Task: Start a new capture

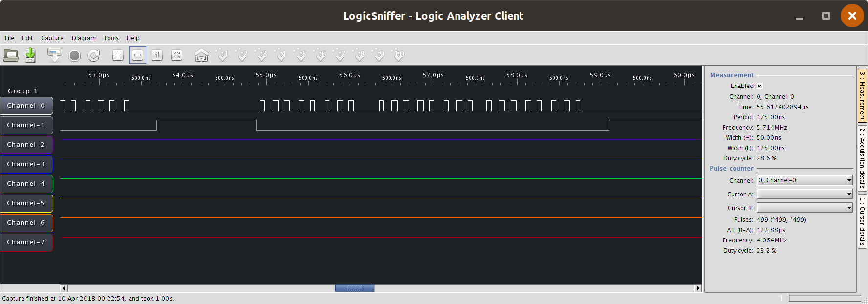Action: click(x=54, y=55)
